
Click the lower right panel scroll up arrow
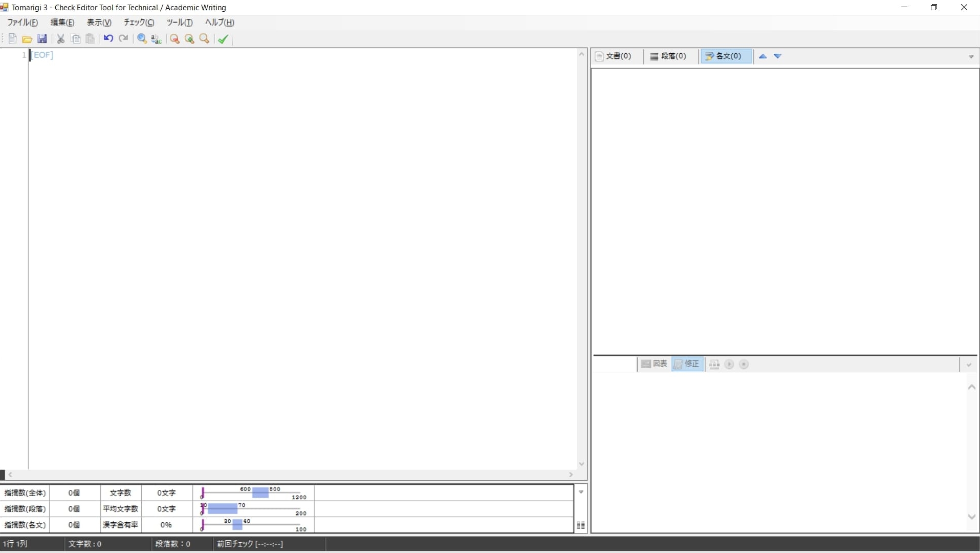click(972, 387)
